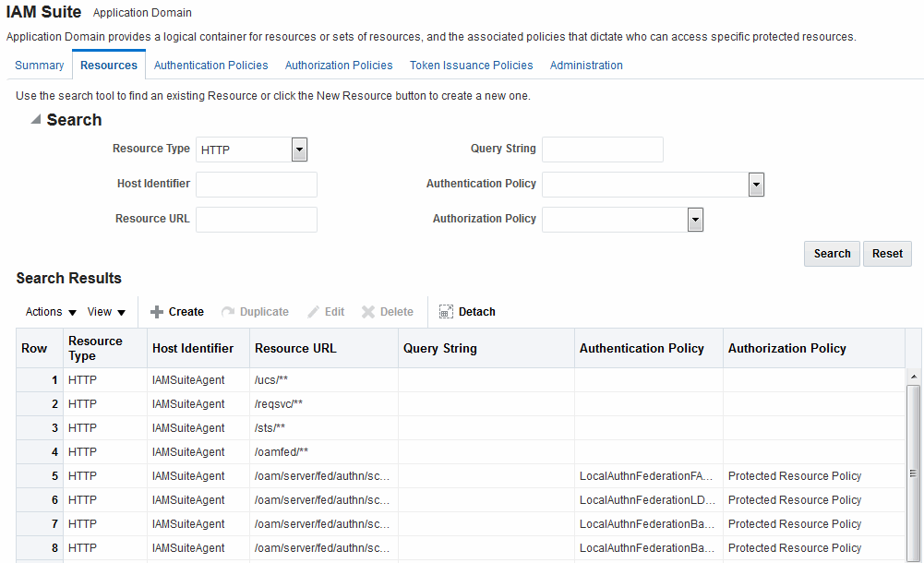Open the Resource Type dropdown
Image resolution: width=924 pixels, height=563 pixels.
point(299,150)
